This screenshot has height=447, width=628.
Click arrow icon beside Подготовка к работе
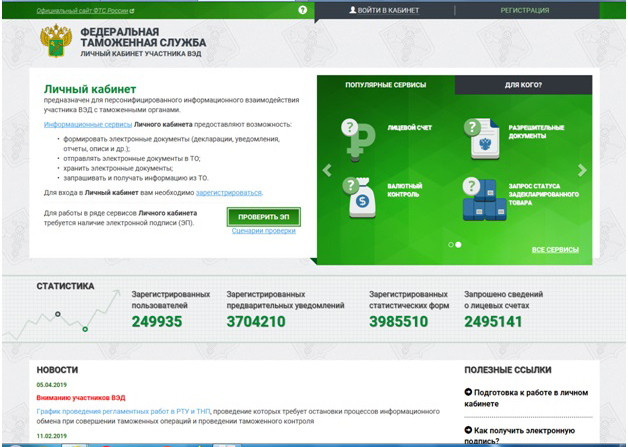point(468,392)
